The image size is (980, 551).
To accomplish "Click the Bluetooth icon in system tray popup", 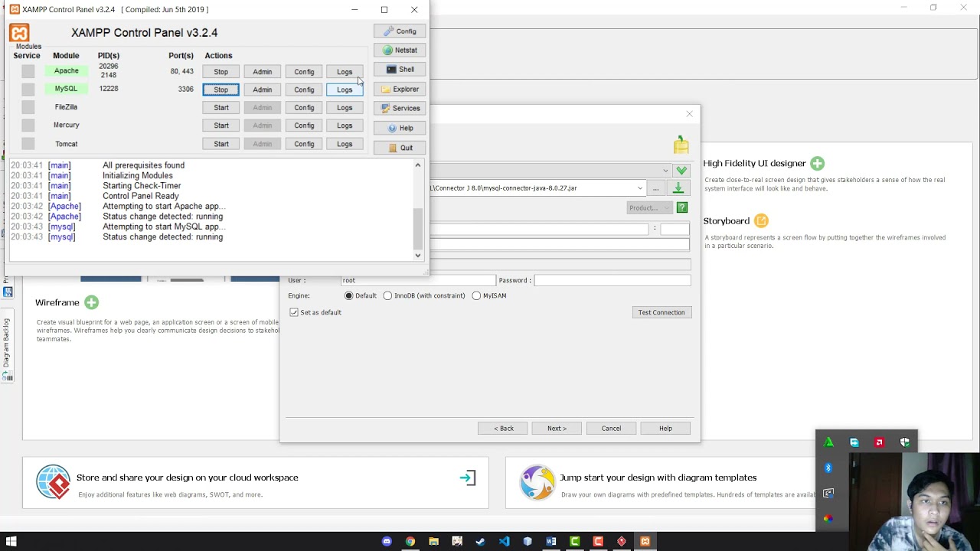I will 828,468.
